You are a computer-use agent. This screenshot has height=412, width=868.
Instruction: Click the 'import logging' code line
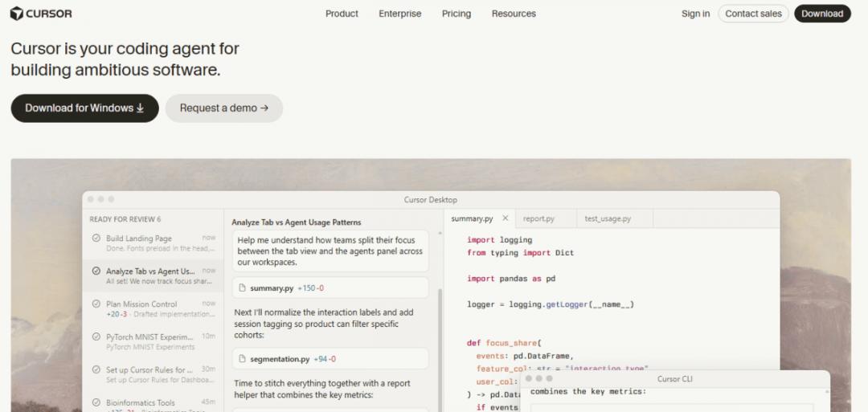coord(499,240)
